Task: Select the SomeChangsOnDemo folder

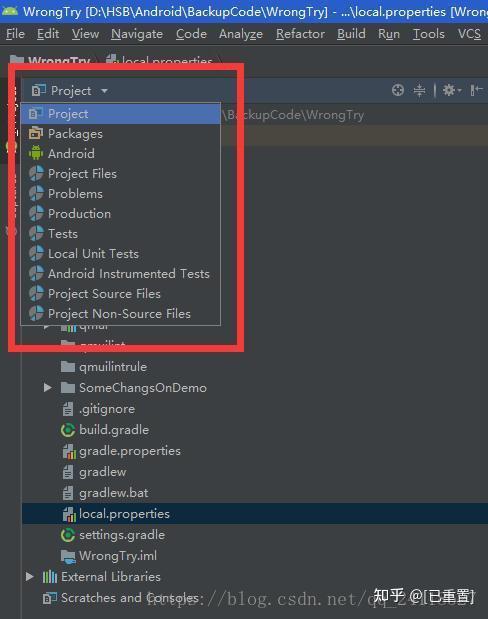Action: (143, 388)
